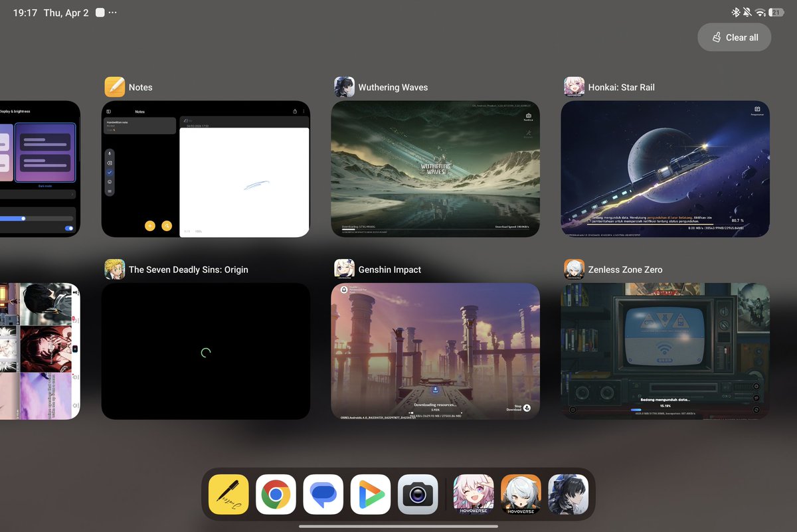
Task: Open the Zenless Zone Zero TV preview card
Action: [x=665, y=351]
